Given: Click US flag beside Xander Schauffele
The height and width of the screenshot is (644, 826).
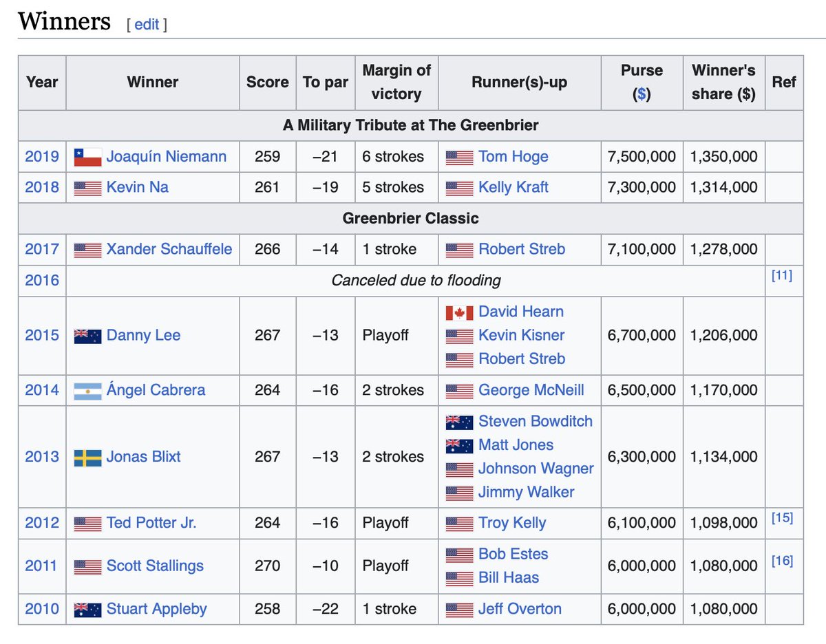Looking at the screenshot, I should pos(87,250).
